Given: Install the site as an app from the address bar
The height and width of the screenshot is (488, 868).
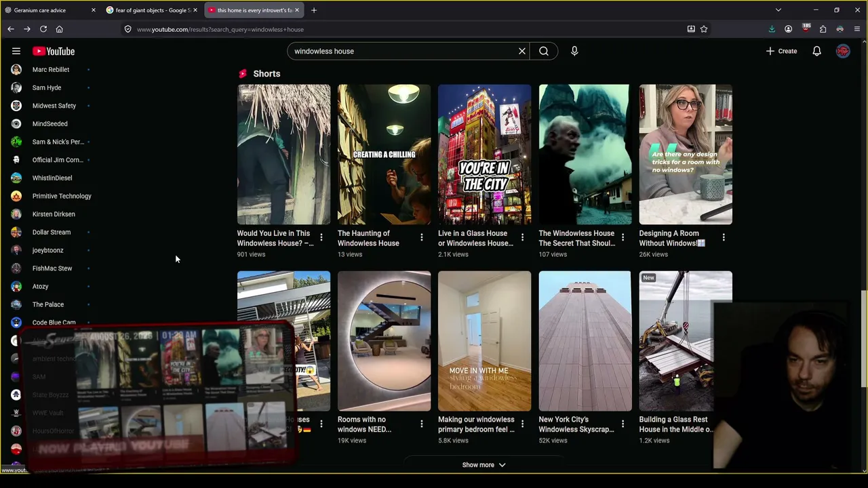Looking at the screenshot, I should pos(691,29).
